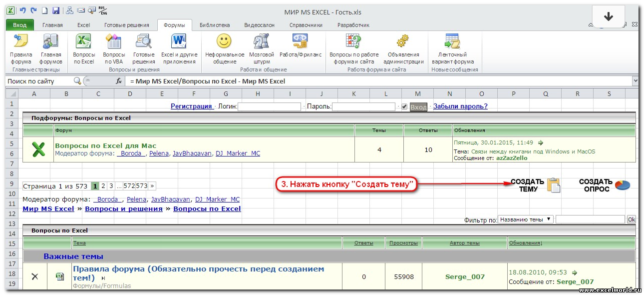Click the Забыли пароль? link
This screenshot has height=295, width=644.
(x=460, y=106)
